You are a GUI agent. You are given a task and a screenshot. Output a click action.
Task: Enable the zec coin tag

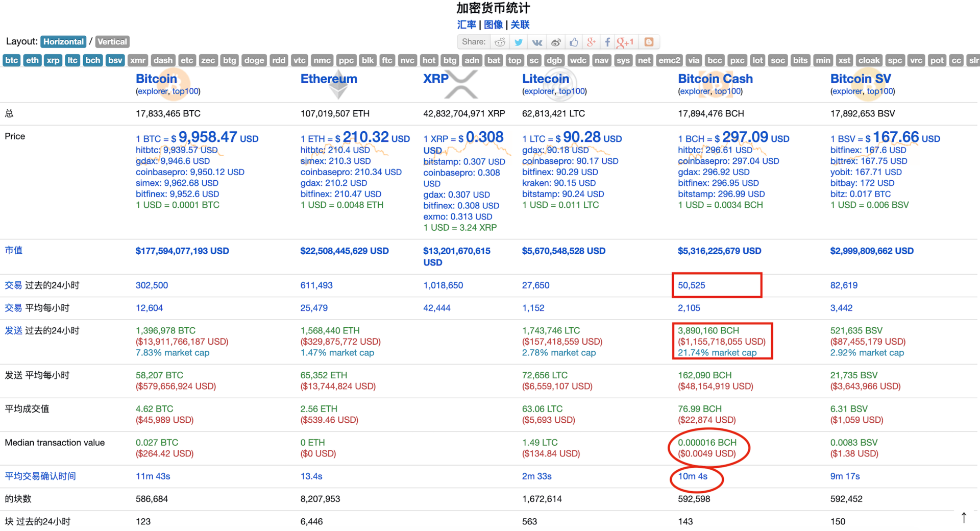[208, 60]
